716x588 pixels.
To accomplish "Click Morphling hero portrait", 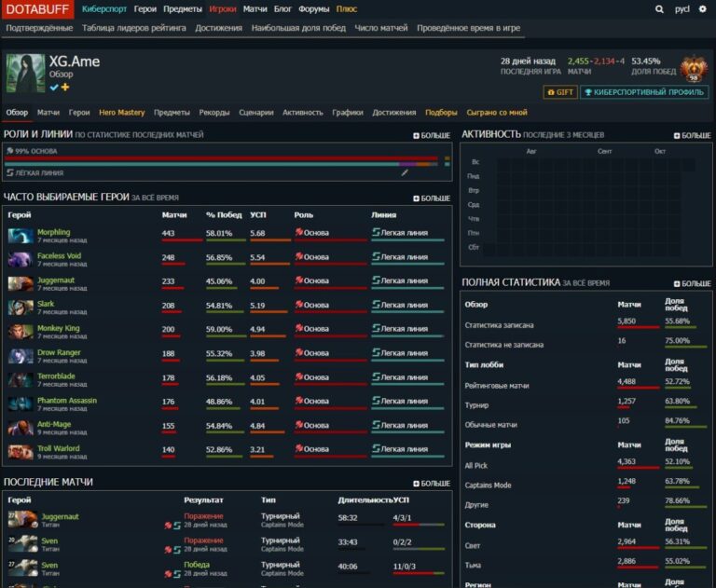I will tap(21, 236).
